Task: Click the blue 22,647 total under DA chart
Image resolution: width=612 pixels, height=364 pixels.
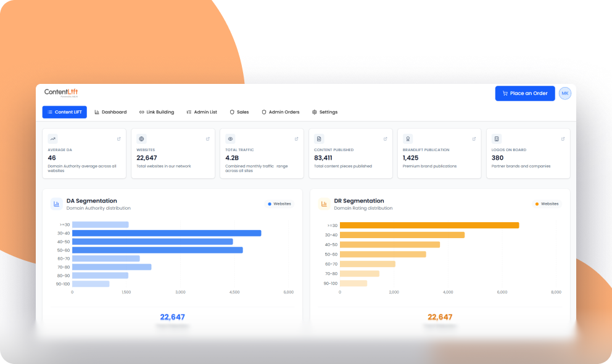Action: click(173, 317)
